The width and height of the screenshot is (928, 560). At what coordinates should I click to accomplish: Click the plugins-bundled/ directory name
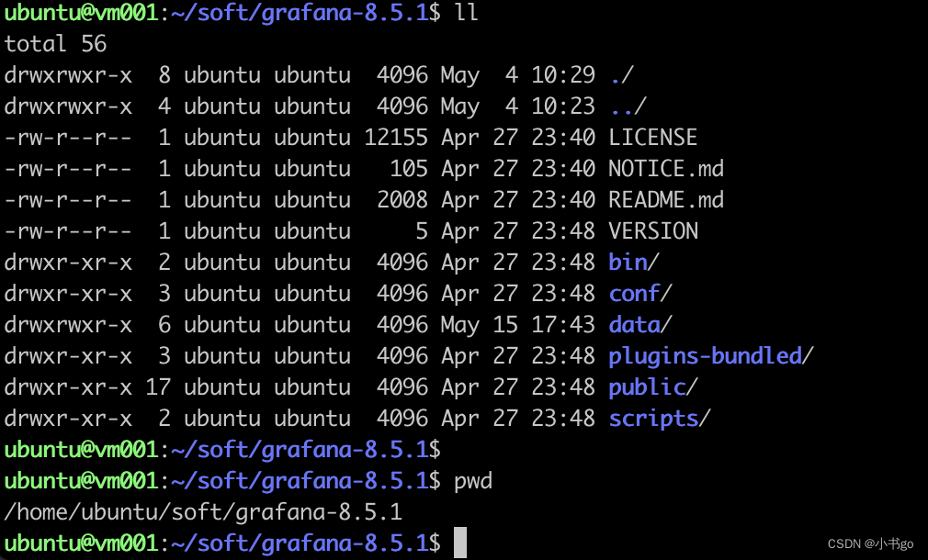coord(711,356)
